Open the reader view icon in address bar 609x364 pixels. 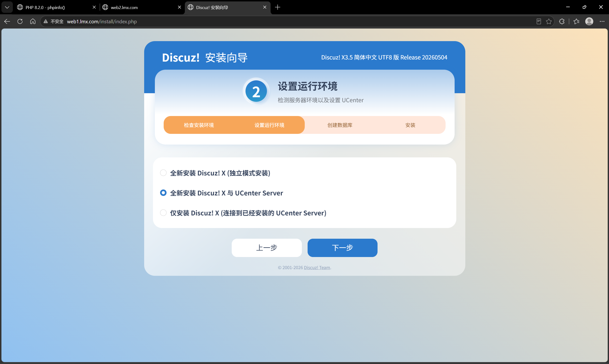[x=539, y=21]
